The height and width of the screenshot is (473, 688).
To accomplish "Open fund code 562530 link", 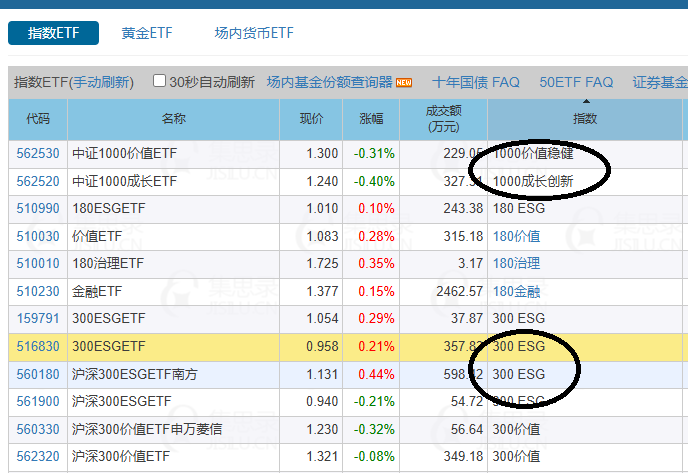I will click(38, 154).
